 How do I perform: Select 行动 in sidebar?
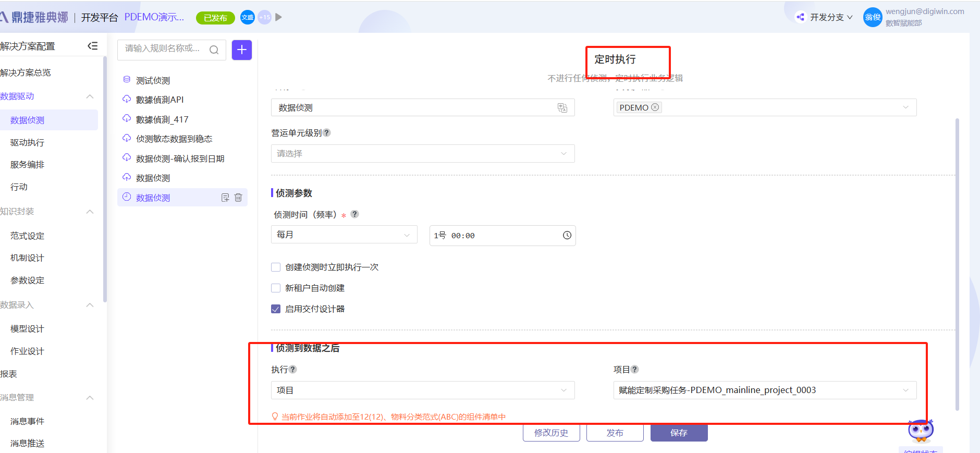(x=19, y=187)
